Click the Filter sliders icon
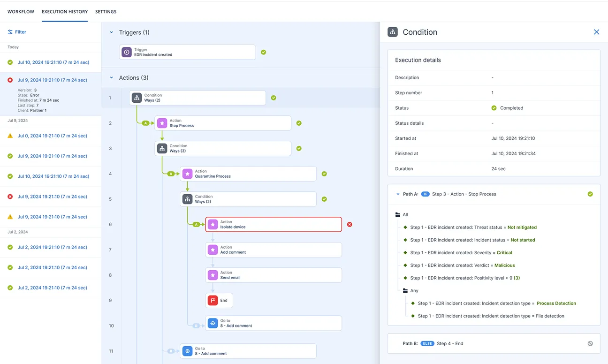Image resolution: width=608 pixels, height=364 pixels. pos(10,32)
